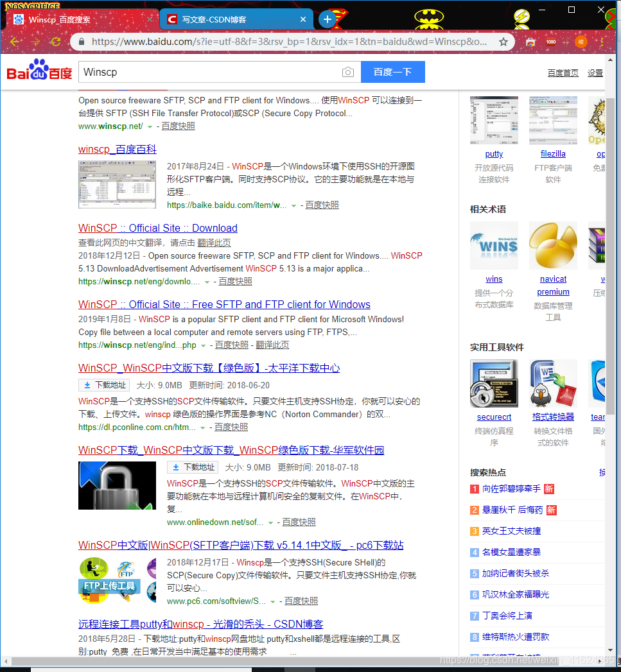The width and height of the screenshot is (621, 672).
Task: Bookmark page with the star icon
Action: 503,42
